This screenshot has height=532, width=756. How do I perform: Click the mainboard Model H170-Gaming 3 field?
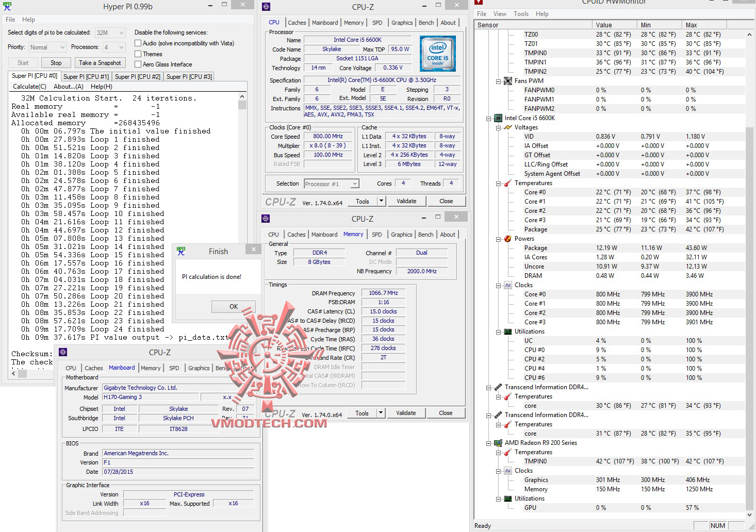[x=151, y=397]
